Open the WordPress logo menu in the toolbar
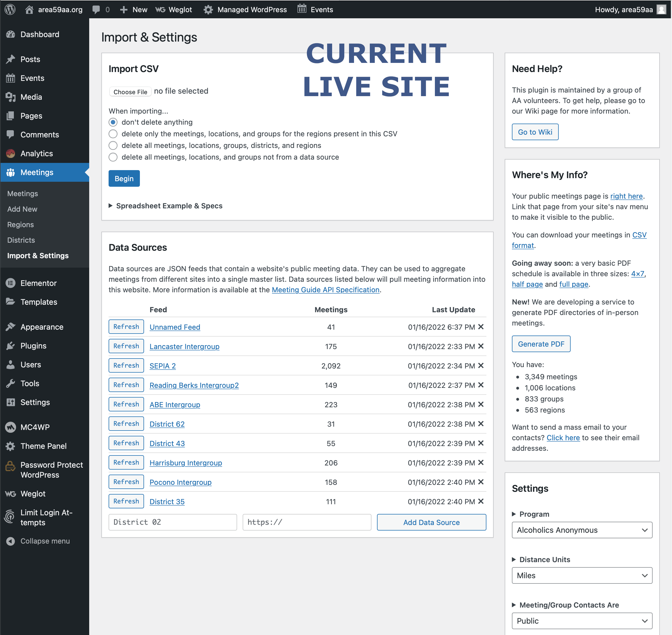This screenshot has height=635, width=672. (10, 9)
